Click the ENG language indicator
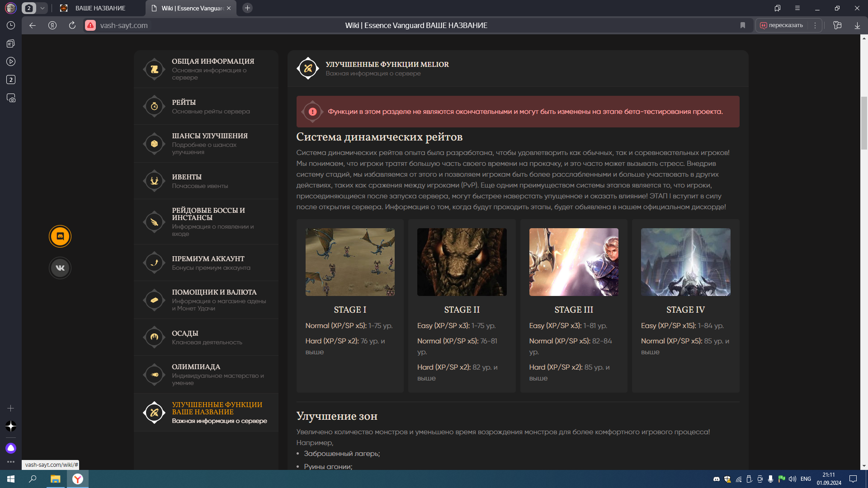The image size is (868, 488). pos(806,479)
